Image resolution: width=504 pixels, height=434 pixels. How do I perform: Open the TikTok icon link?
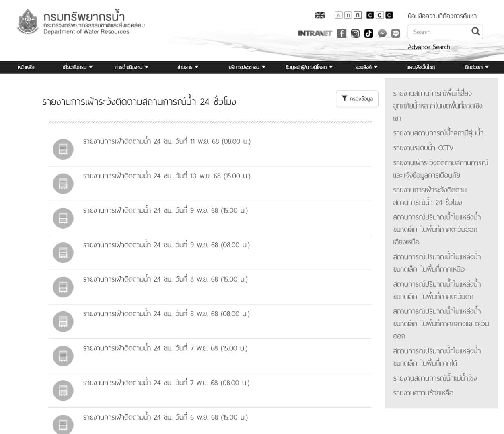368,33
